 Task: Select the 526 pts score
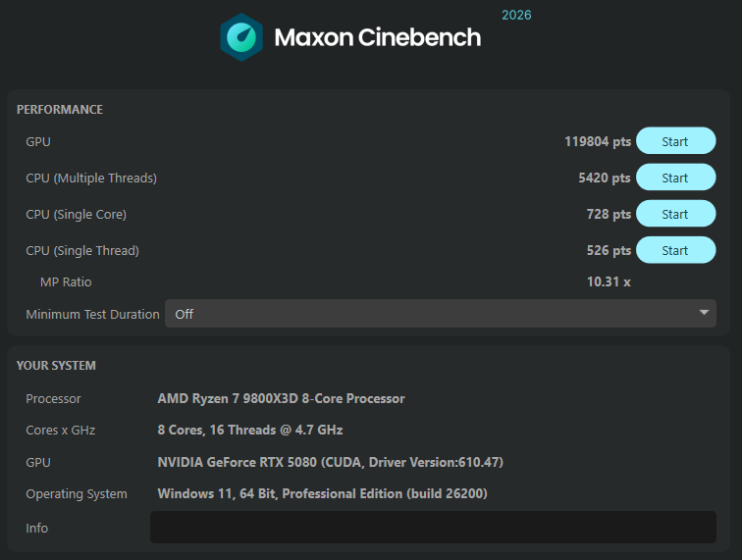pyautogui.click(x=609, y=251)
